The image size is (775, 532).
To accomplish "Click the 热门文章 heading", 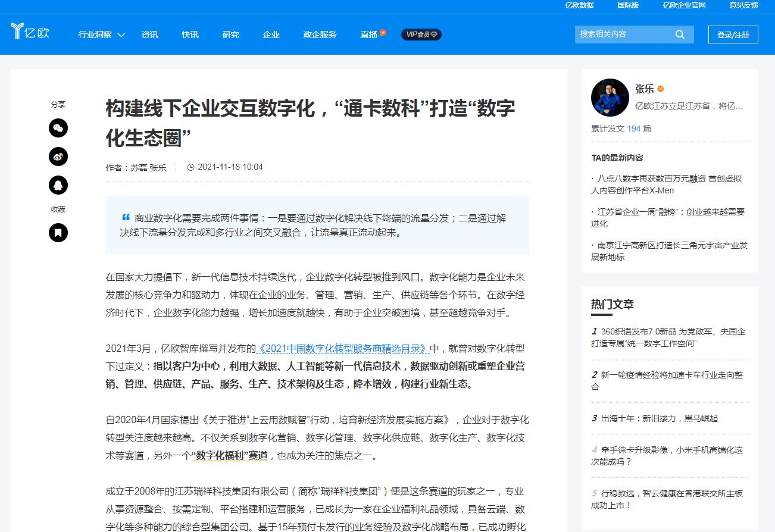I will coord(612,304).
